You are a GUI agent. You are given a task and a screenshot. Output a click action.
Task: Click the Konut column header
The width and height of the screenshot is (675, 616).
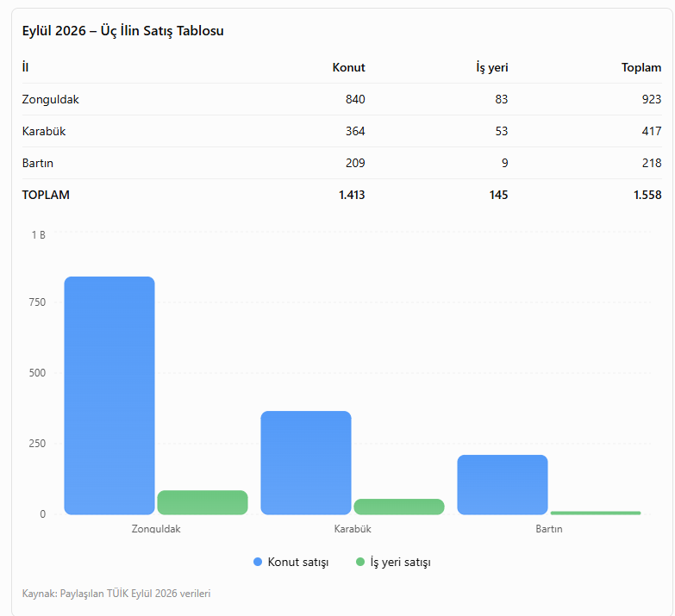pos(348,67)
